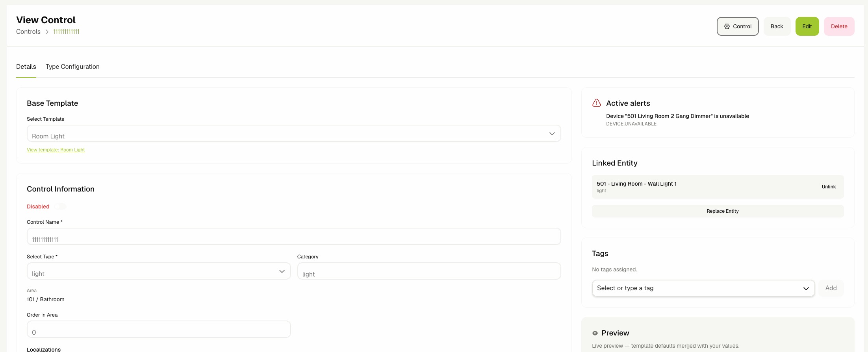Click the green Edit button
868x352 pixels.
click(807, 26)
